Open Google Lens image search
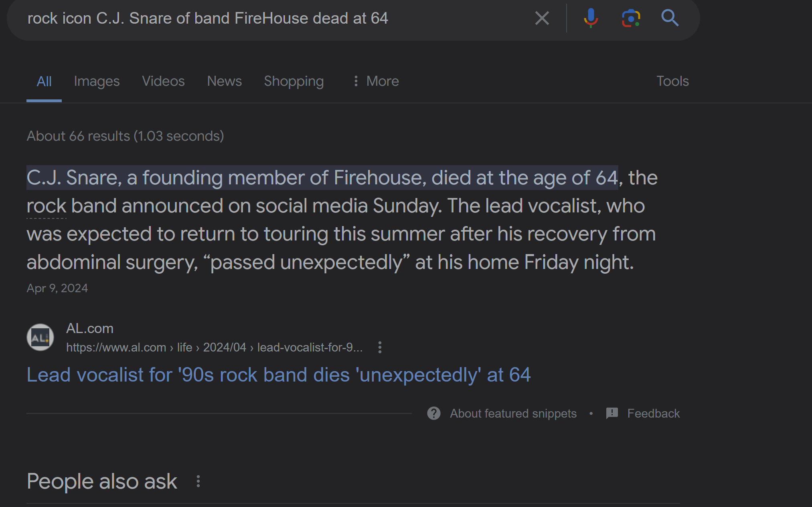812x507 pixels. coord(631,18)
